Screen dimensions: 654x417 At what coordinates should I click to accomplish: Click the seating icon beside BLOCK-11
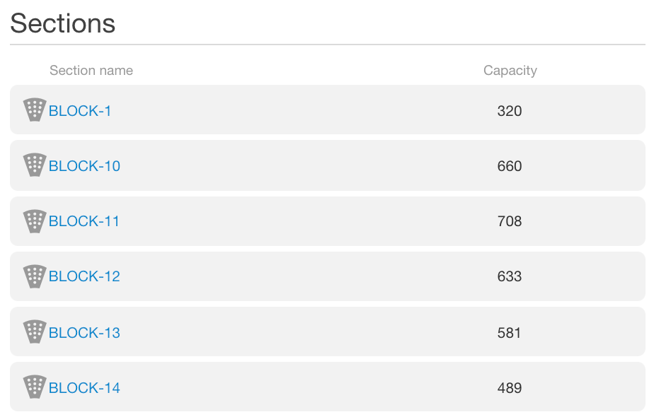(x=35, y=221)
